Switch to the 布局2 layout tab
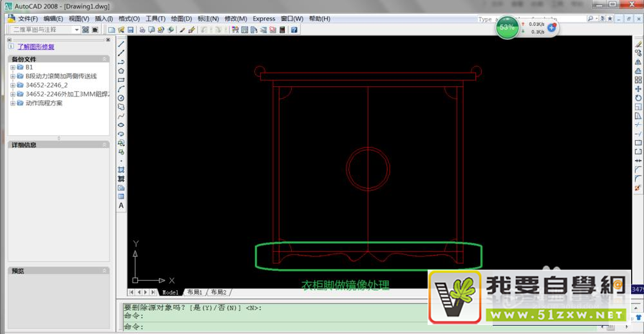This screenshot has width=644, height=334. (218, 292)
